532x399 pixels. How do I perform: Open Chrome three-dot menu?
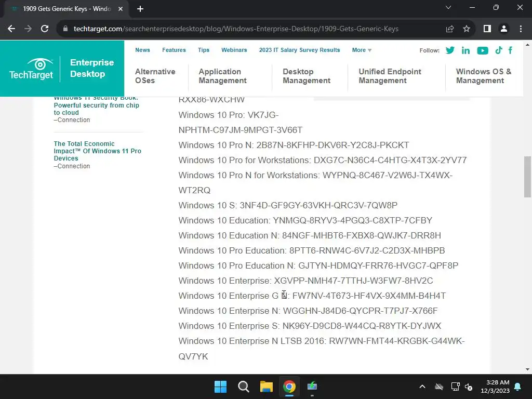[x=521, y=29]
